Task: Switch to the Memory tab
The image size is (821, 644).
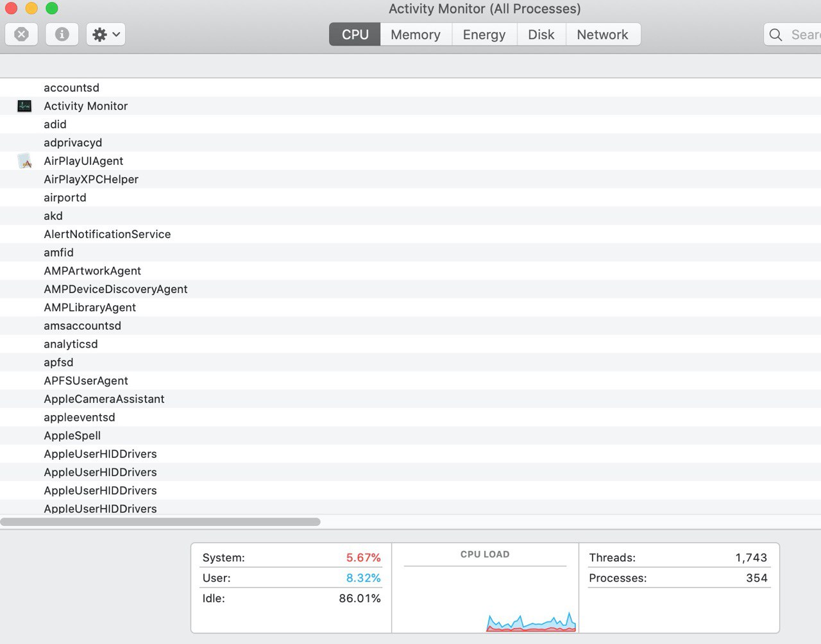Action: click(x=416, y=35)
